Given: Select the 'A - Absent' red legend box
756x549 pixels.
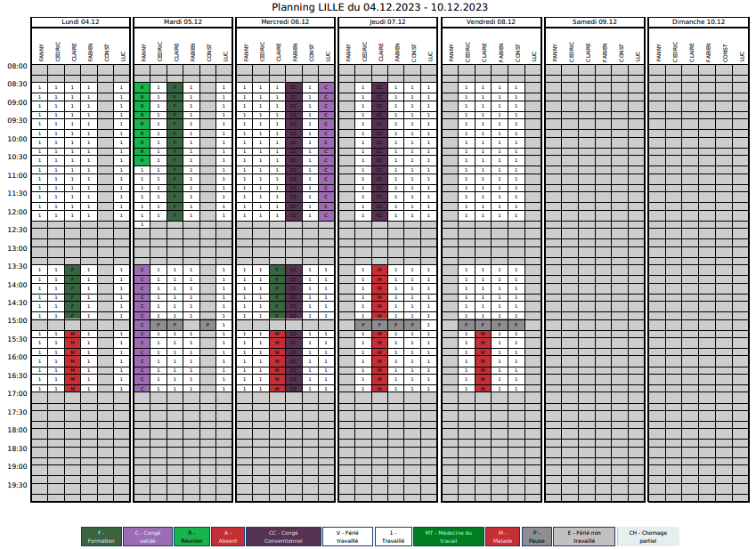Looking at the screenshot, I should tap(229, 536).
